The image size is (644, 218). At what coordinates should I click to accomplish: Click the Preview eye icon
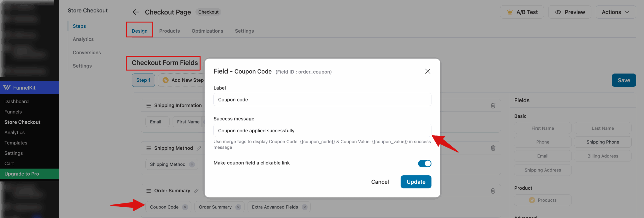pos(558,12)
